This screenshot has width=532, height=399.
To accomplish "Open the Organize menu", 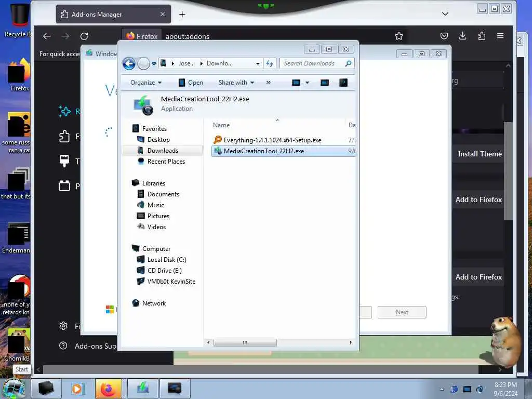I will point(146,83).
